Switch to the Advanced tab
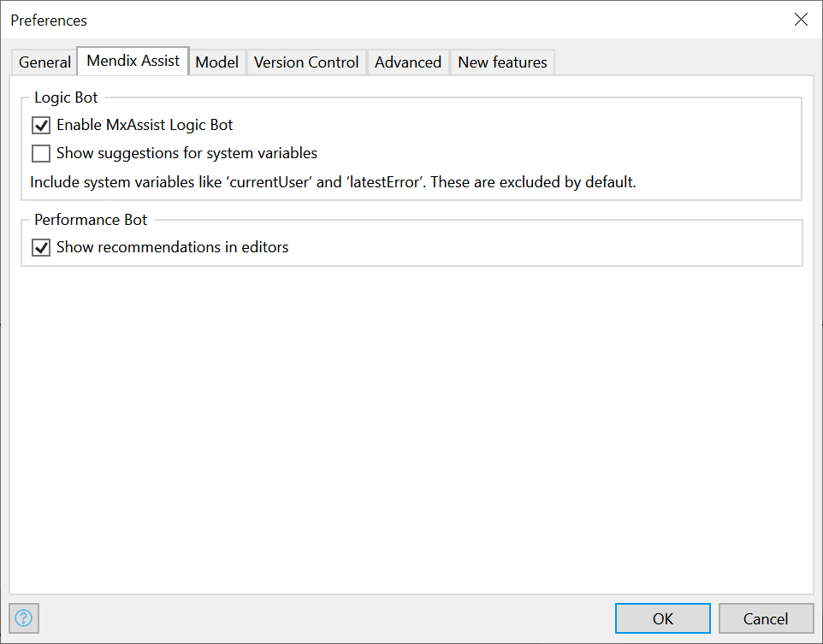This screenshot has width=823, height=644. [x=408, y=62]
